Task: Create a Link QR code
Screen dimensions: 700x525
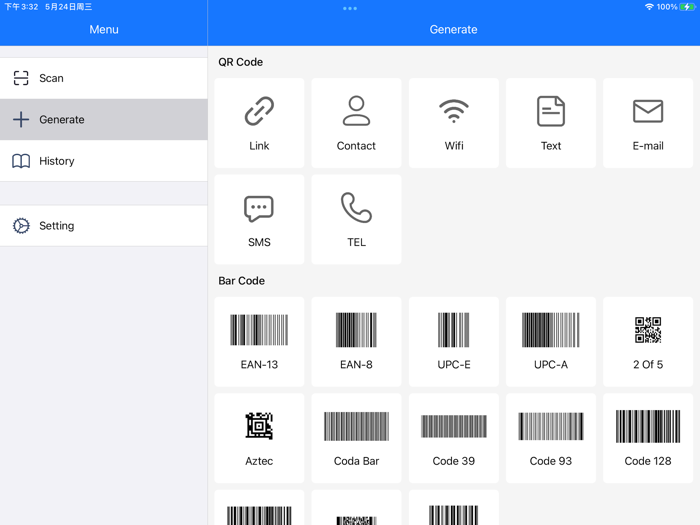Action: (x=259, y=123)
